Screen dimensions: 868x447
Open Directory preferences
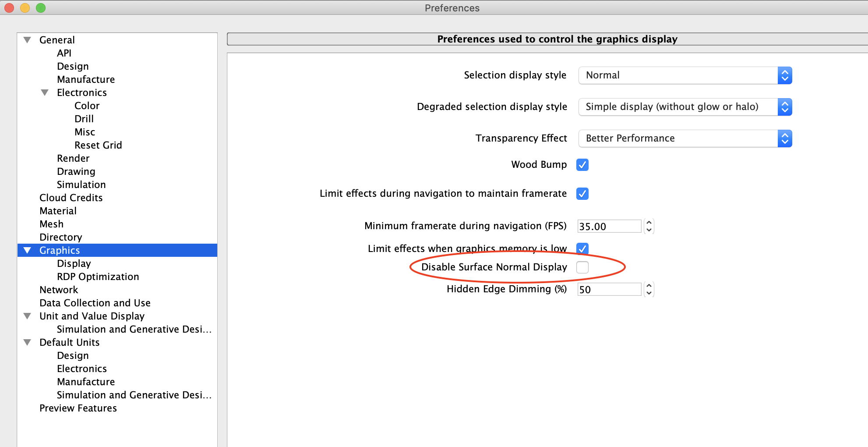tap(61, 237)
